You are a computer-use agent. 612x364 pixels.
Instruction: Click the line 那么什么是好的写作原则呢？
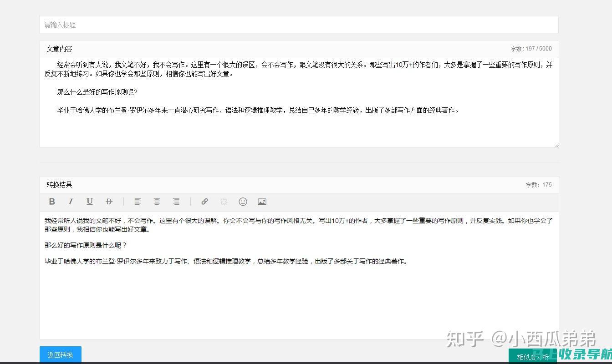(97, 92)
